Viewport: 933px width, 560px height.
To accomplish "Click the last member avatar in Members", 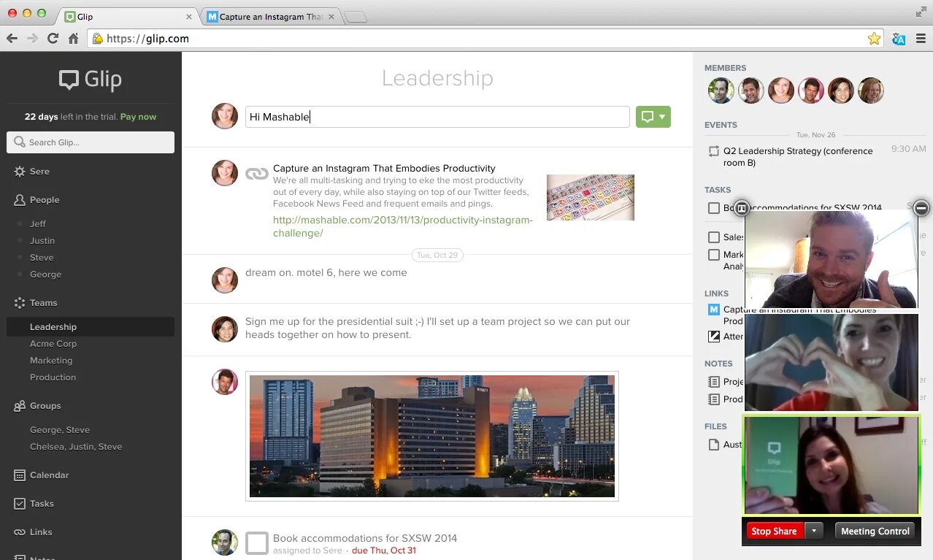I will [871, 91].
